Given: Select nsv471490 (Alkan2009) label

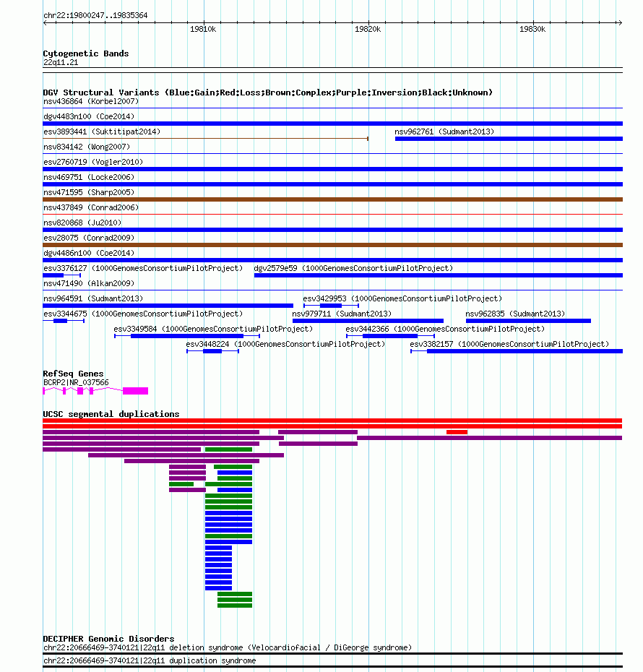Looking at the screenshot, I should pos(89,283).
